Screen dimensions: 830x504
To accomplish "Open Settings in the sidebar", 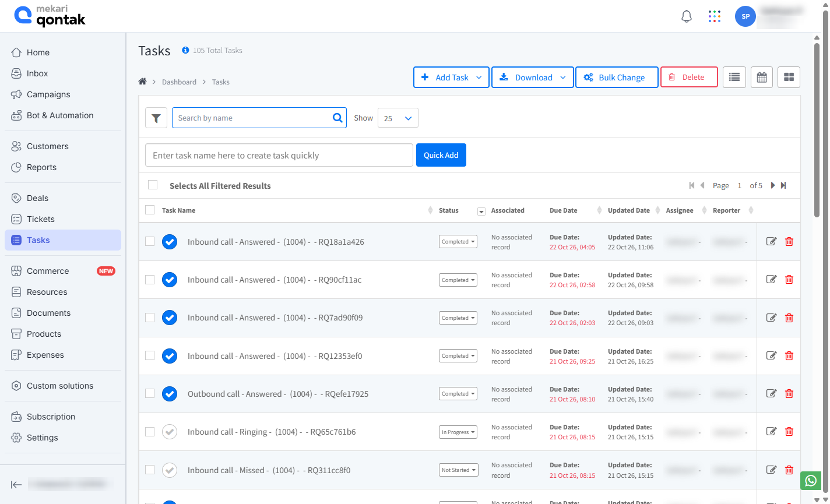I will [63, 438].
